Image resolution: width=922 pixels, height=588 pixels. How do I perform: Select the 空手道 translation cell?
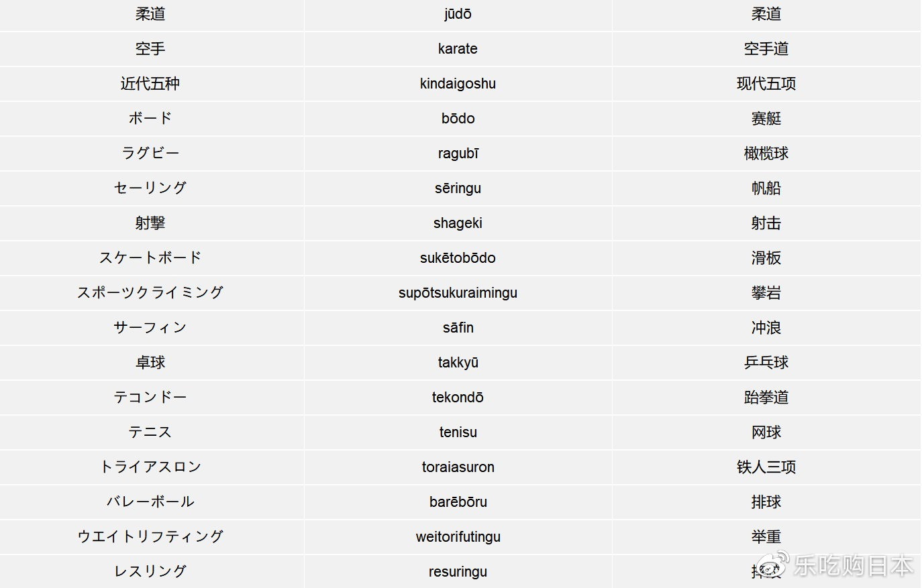[x=766, y=49]
